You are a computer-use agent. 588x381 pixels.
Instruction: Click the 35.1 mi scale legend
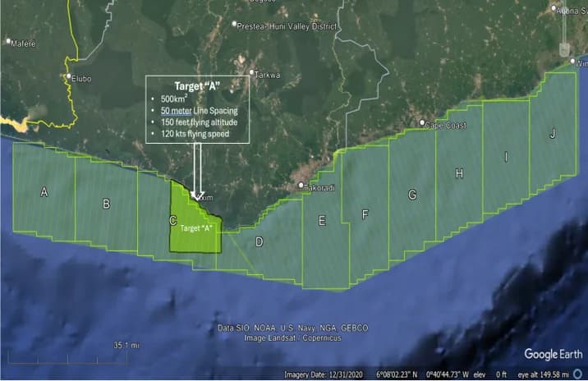coord(126,345)
